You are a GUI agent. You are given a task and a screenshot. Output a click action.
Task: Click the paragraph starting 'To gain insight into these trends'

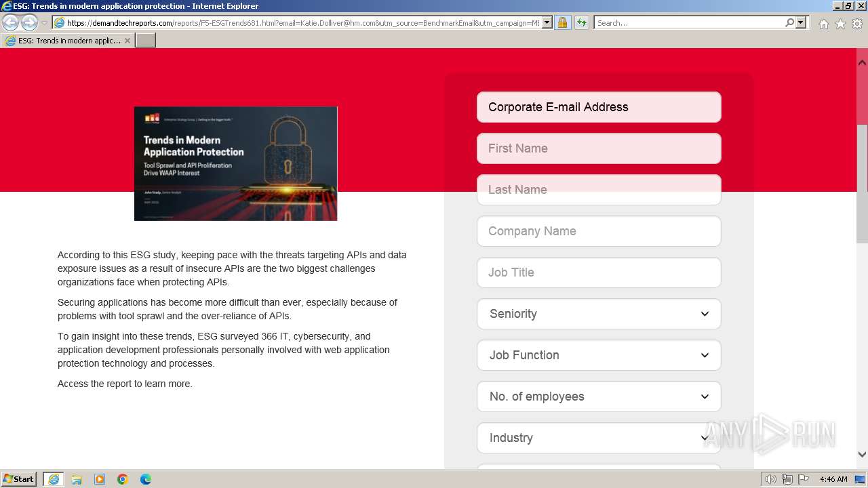click(x=224, y=350)
